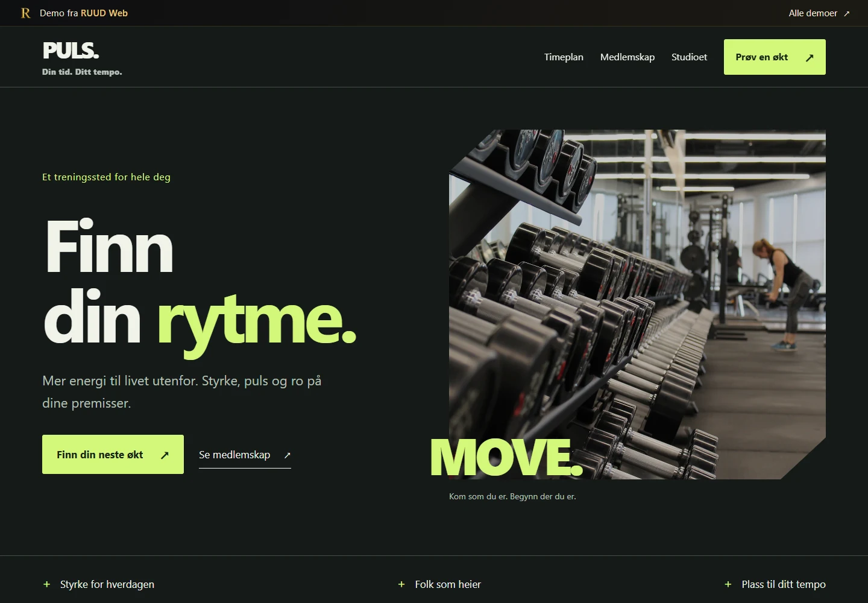Click the plus icon beside Folk som heier
The width and height of the screenshot is (868, 603).
click(x=401, y=584)
